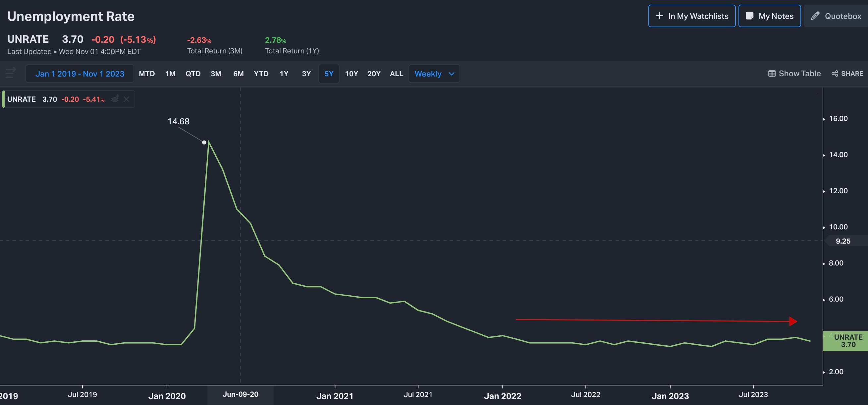The width and height of the screenshot is (868, 405).
Task: Switch range to YTD
Action: (x=261, y=74)
